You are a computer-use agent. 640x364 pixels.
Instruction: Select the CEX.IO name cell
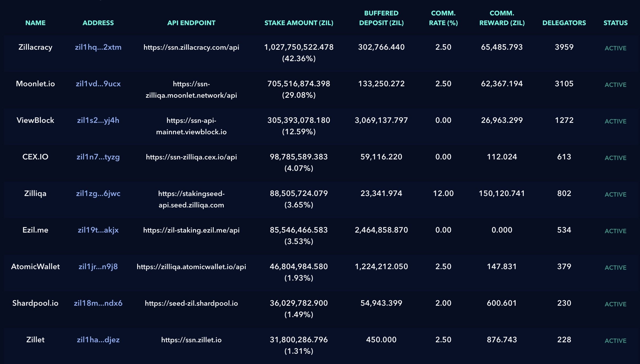(x=35, y=157)
